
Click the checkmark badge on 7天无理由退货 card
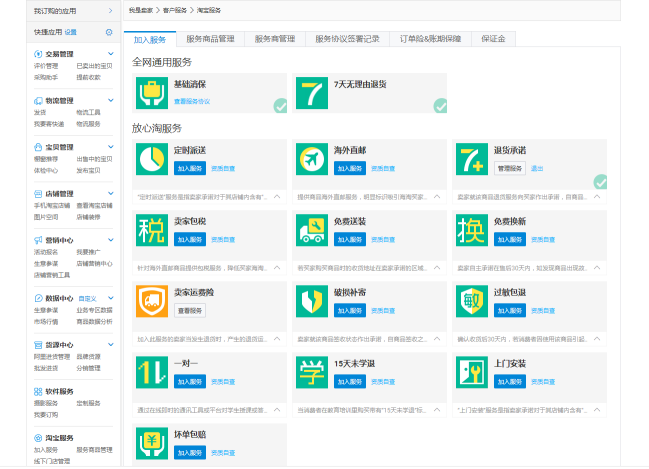click(x=440, y=105)
